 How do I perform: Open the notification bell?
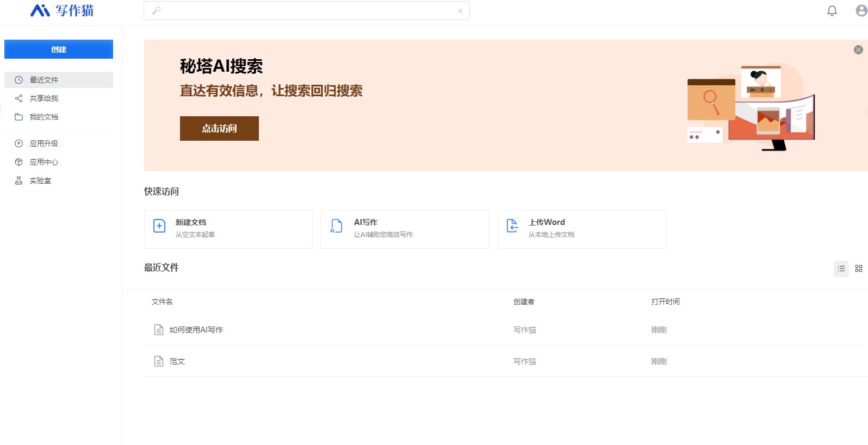tap(832, 10)
